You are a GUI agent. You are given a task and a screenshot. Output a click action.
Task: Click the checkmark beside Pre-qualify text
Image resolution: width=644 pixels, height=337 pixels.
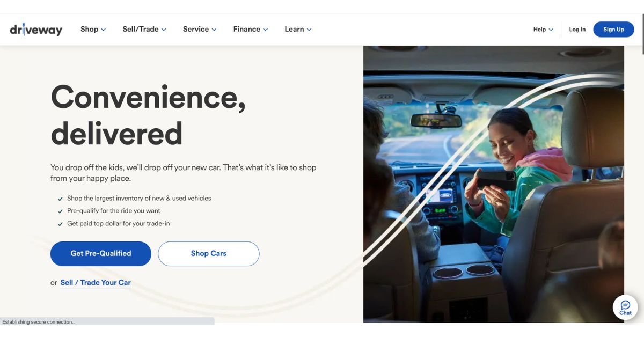(60, 211)
